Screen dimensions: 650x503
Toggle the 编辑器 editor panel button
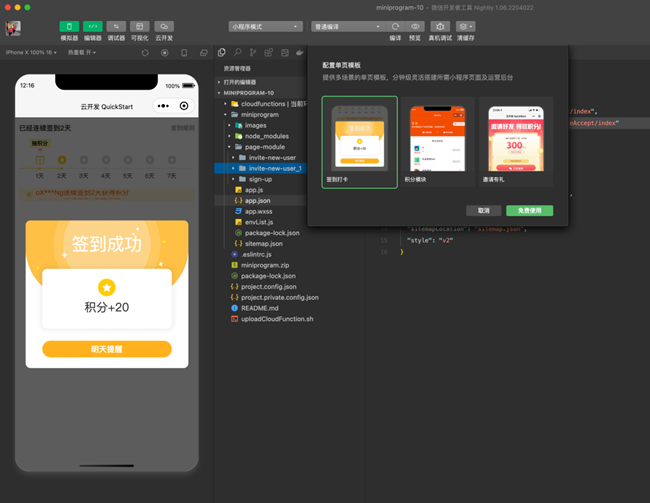[92, 26]
